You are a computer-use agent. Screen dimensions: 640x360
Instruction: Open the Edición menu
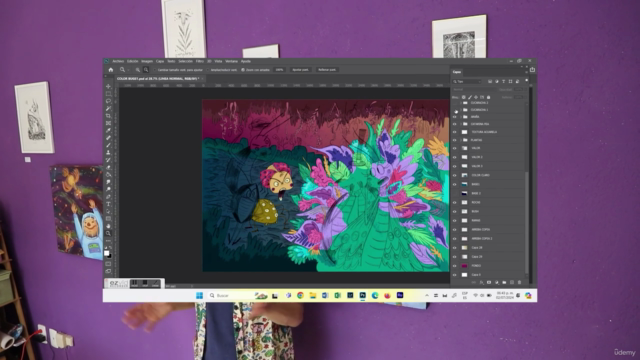(x=132, y=61)
